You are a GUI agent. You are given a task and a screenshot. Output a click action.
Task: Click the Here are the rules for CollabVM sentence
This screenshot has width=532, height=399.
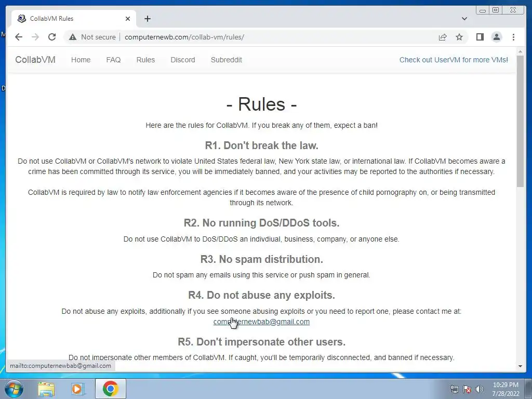click(x=262, y=125)
